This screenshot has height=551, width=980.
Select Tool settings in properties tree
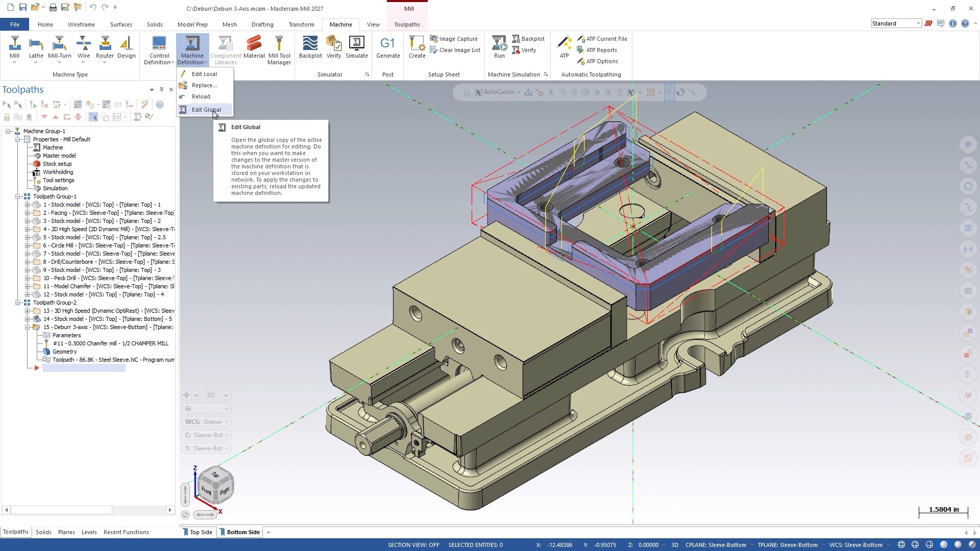click(58, 180)
